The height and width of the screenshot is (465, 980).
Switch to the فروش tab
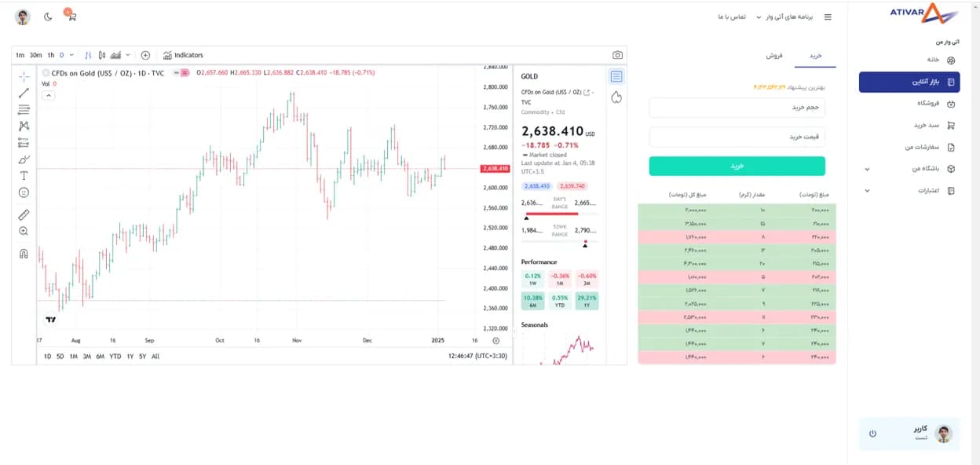pos(774,56)
